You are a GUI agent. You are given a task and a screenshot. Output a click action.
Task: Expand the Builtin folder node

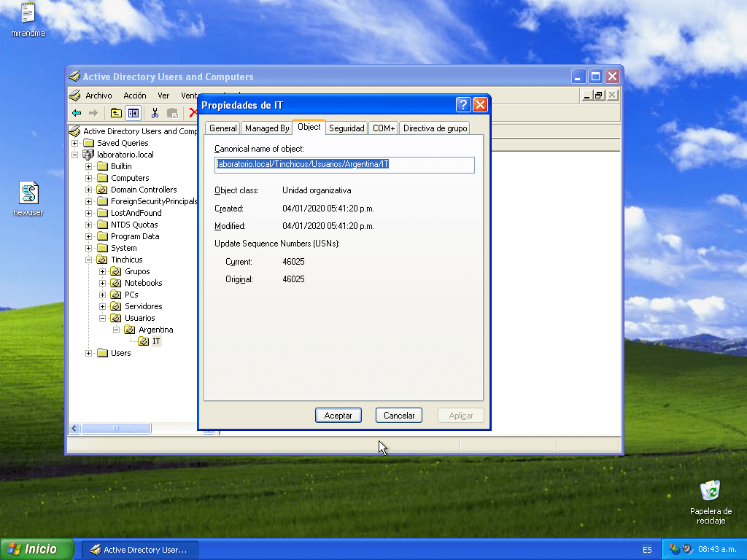click(89, 166)
